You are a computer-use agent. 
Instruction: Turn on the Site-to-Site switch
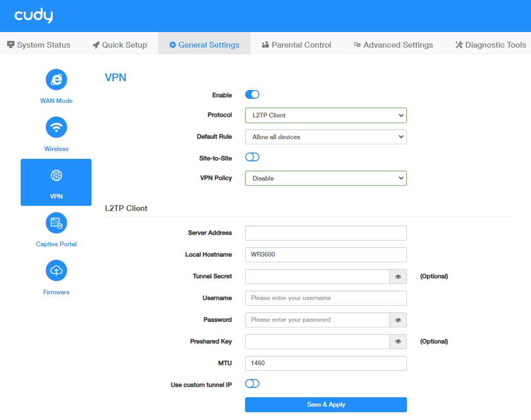(x=252, y=157)
